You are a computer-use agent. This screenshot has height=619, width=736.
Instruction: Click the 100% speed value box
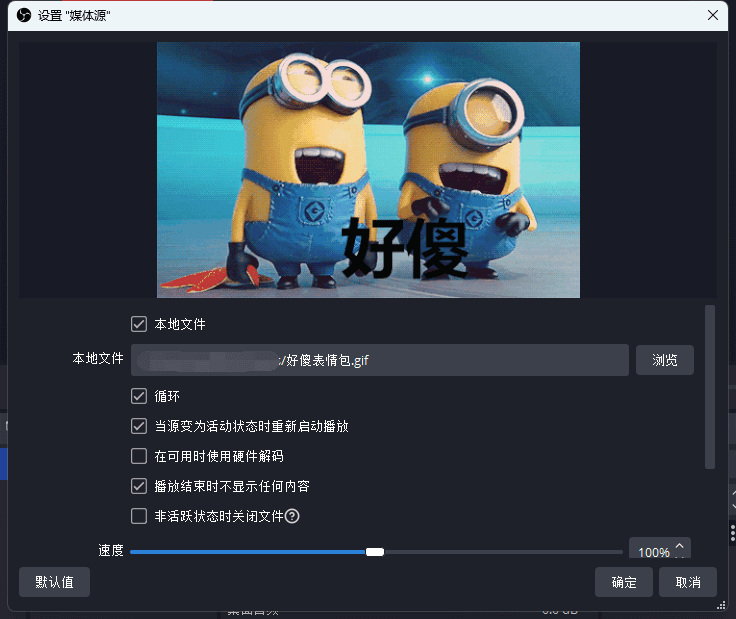[660, 548]
